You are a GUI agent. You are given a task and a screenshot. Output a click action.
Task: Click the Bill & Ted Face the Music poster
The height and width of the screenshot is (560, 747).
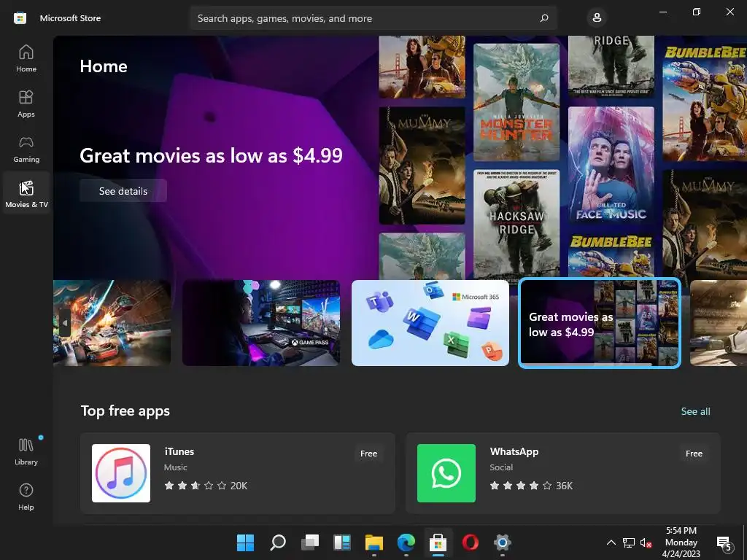[x=611, y=166]
